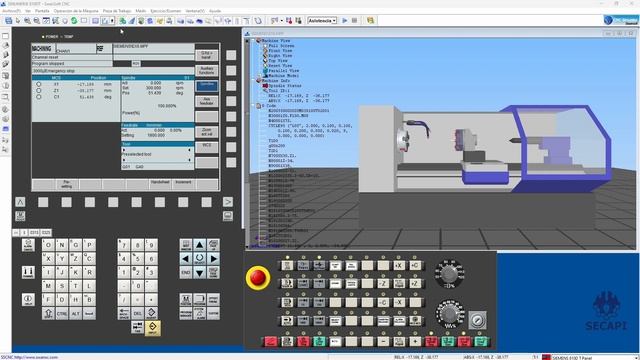Click the up arrow cursor key
Screen dimensions: 640x360
(199, 245)
